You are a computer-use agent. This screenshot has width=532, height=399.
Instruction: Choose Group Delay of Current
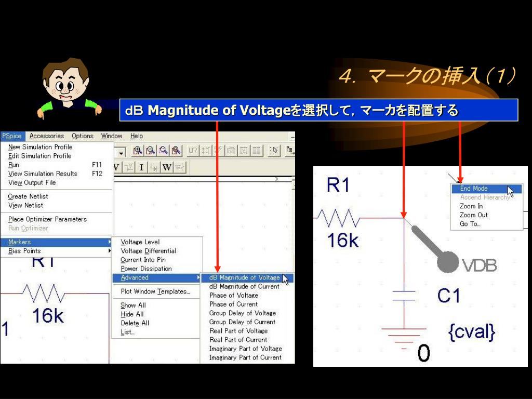click(x=247, y=322)
